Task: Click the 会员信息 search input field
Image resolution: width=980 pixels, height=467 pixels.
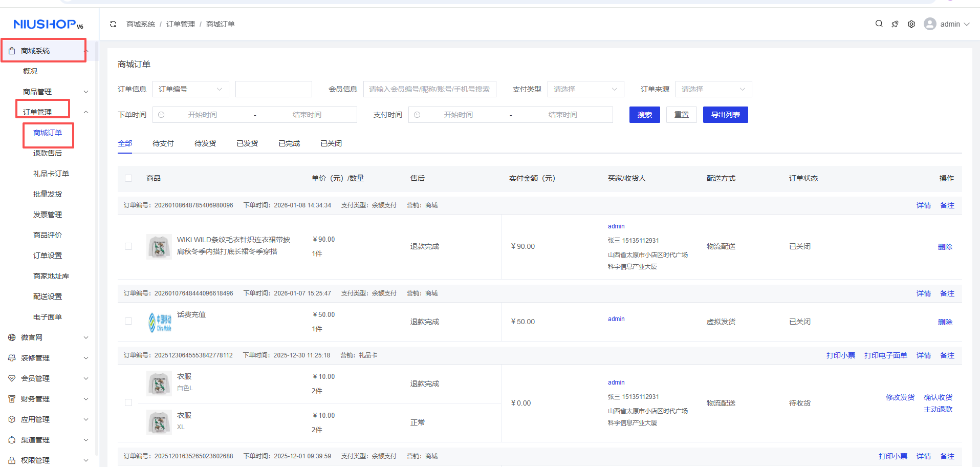Action: [429, 89]
